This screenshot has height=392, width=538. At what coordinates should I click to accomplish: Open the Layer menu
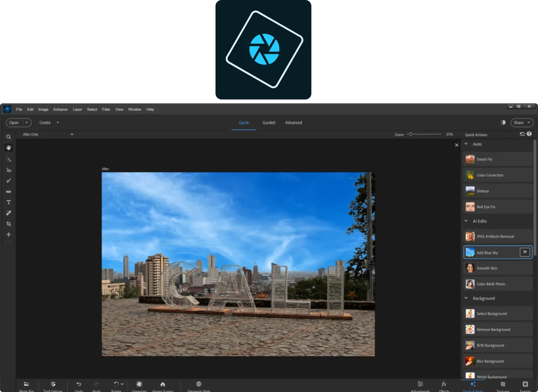77,109
